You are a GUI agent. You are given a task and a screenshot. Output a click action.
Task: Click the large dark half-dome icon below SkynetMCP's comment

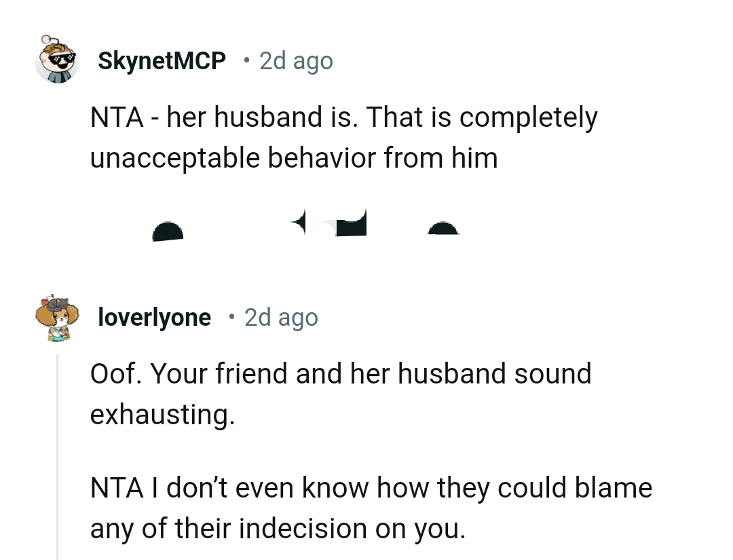tap(168, 231)
